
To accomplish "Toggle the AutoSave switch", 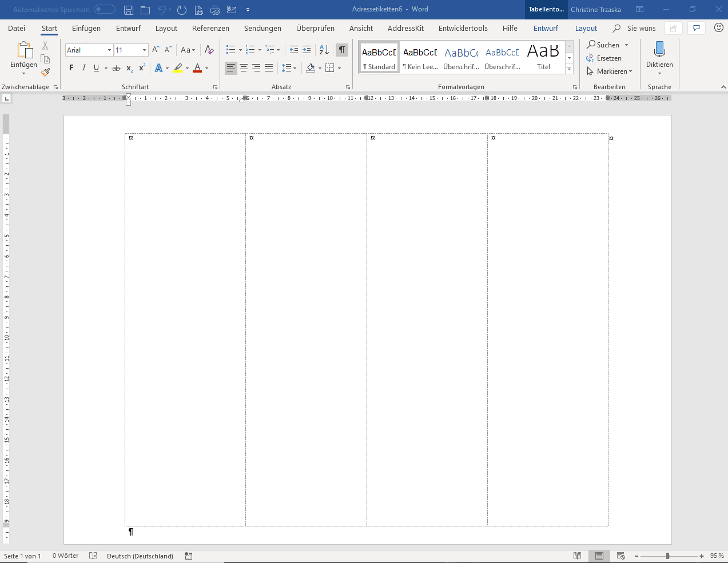I will click(x=105, y=10).
